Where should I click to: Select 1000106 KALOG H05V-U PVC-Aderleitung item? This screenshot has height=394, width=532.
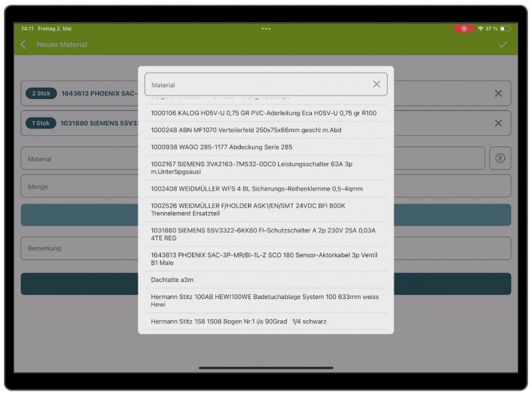click(263, 113)
